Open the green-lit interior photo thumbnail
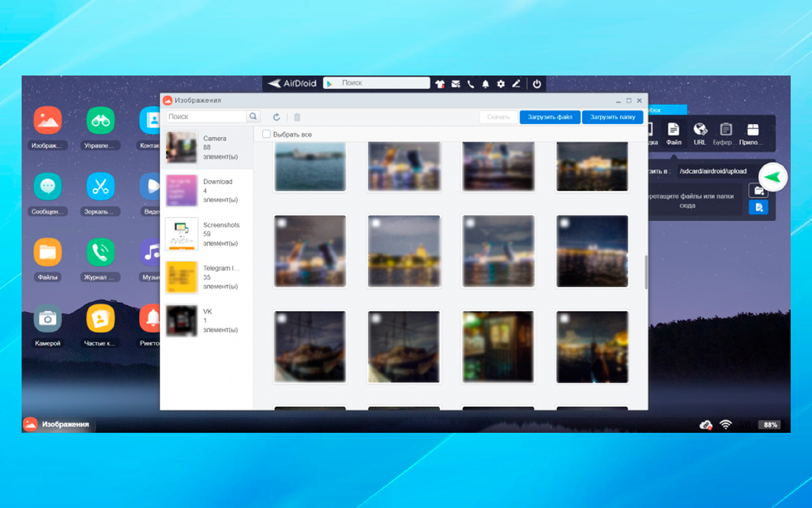 coord(499,347)
